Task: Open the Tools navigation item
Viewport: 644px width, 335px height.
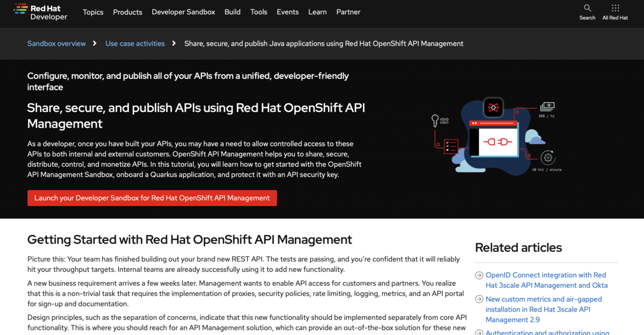Action: tap(259, 12)
